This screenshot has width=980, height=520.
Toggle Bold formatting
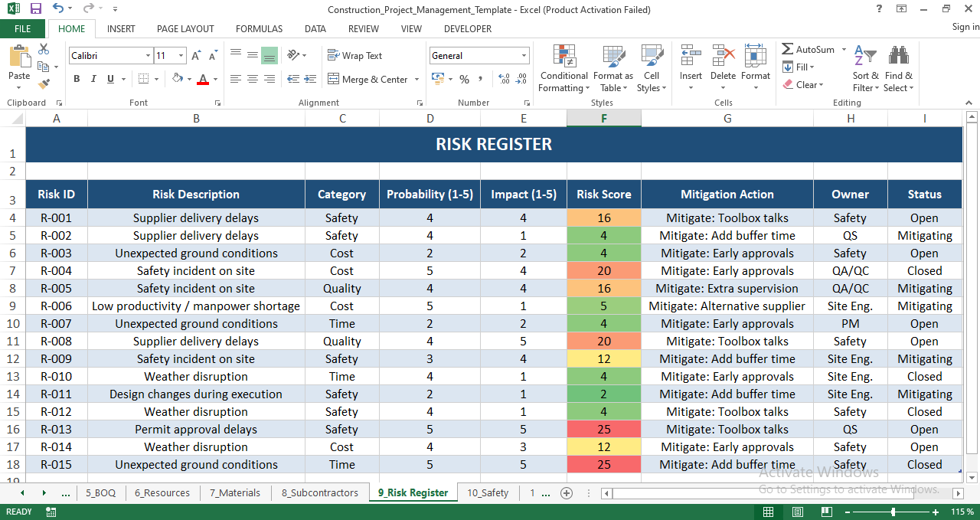pos(77,79)
